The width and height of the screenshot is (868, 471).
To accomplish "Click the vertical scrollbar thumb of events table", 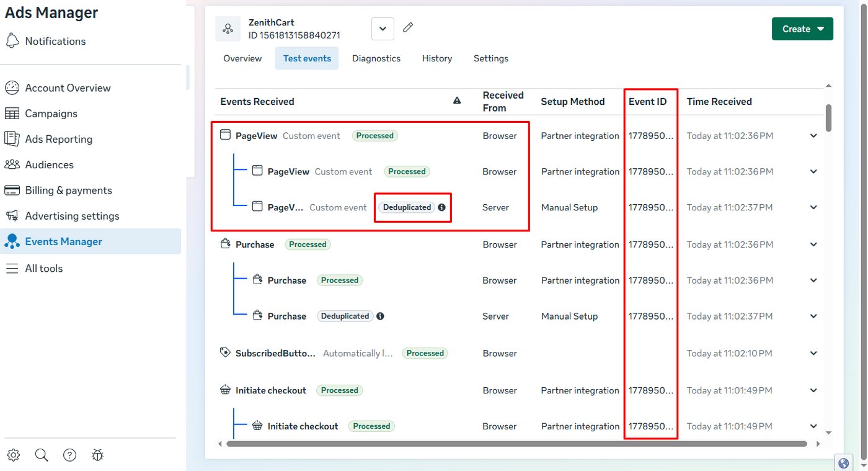I will tap(829, 118).
